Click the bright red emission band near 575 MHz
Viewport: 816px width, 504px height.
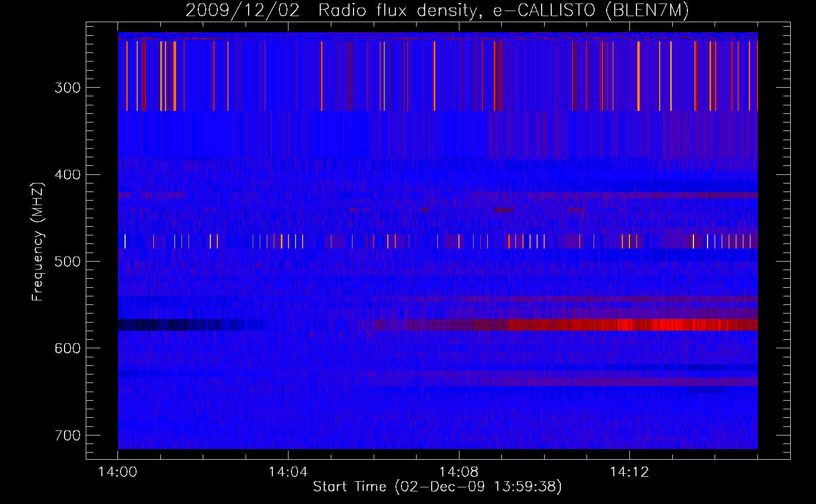tap(633, 325)
